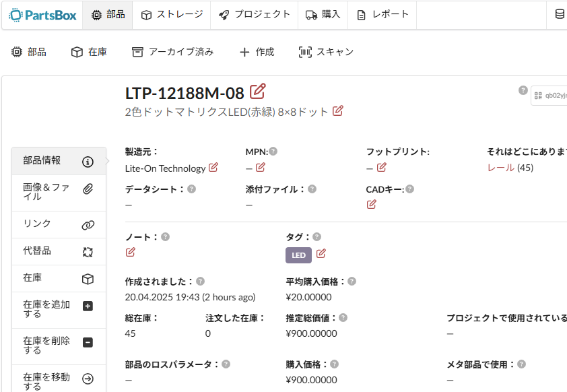Show help for データシート
Screen dimensions: 567x392
tap(192, 189)
